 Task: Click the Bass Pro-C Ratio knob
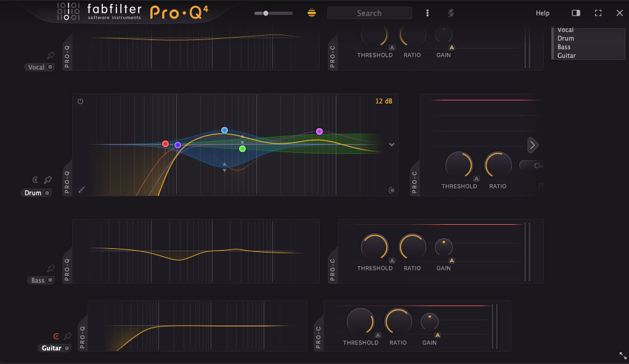pos(412,247)
